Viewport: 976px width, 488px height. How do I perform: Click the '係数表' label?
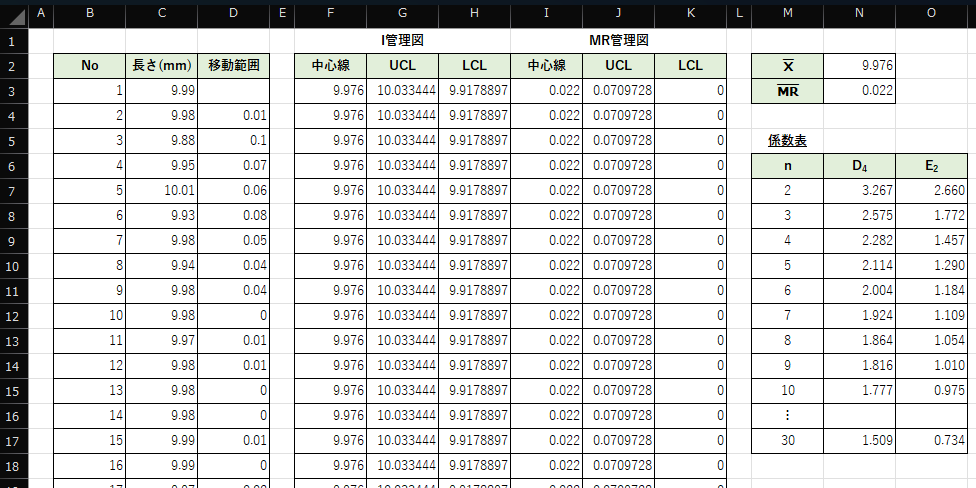pos(787,141)
